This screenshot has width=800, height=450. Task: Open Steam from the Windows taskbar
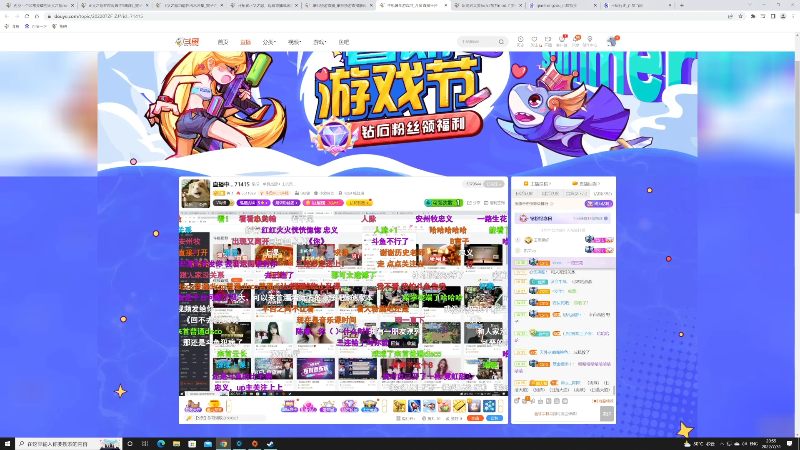[270, 444]
